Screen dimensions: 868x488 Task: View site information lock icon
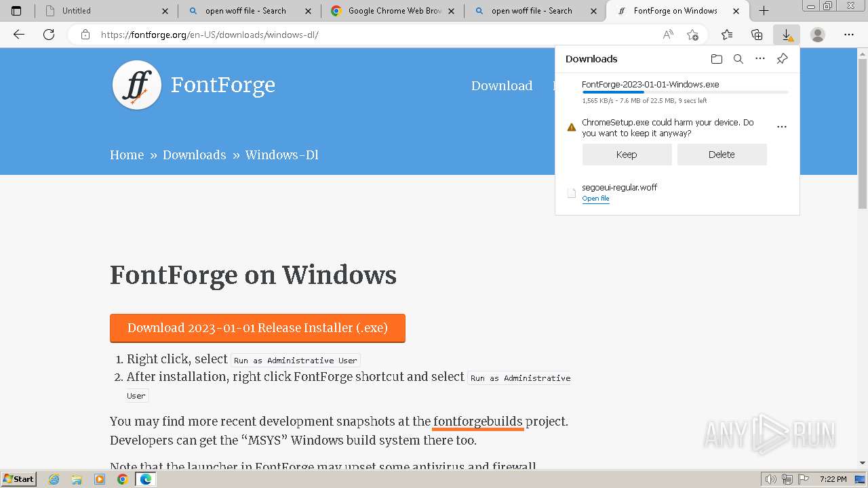tap(85, 35)
